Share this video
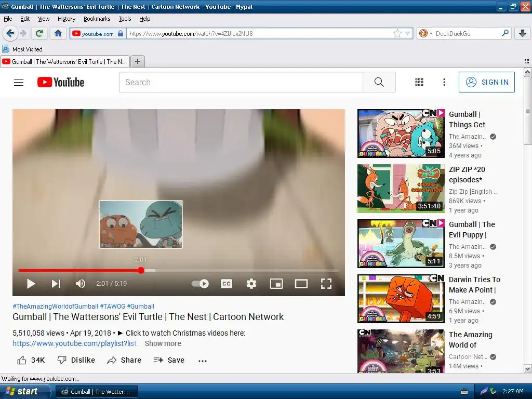The width and height of the screenshot is (532, 399). point(124,360)
